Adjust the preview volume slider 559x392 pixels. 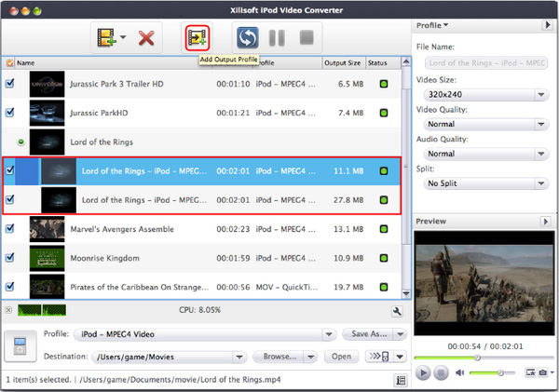[x=492, y=372]
